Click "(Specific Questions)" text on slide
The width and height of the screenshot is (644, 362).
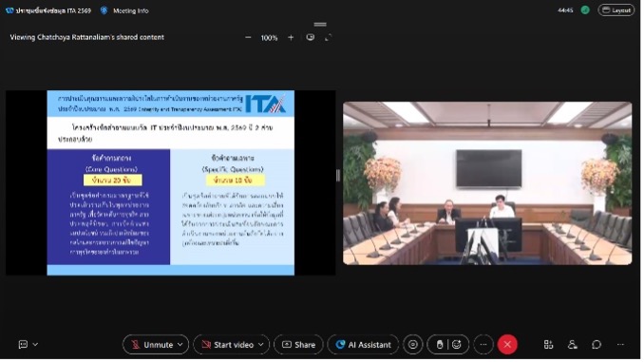pos(234,170)
